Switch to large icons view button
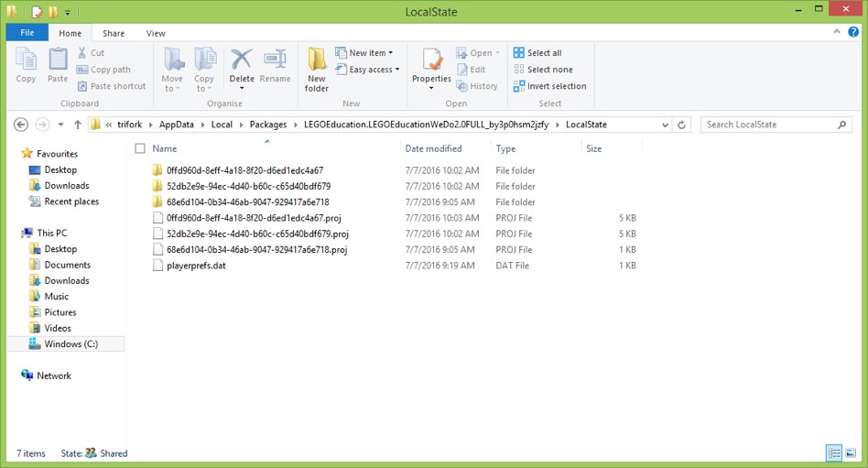 (x=851, y=453)
